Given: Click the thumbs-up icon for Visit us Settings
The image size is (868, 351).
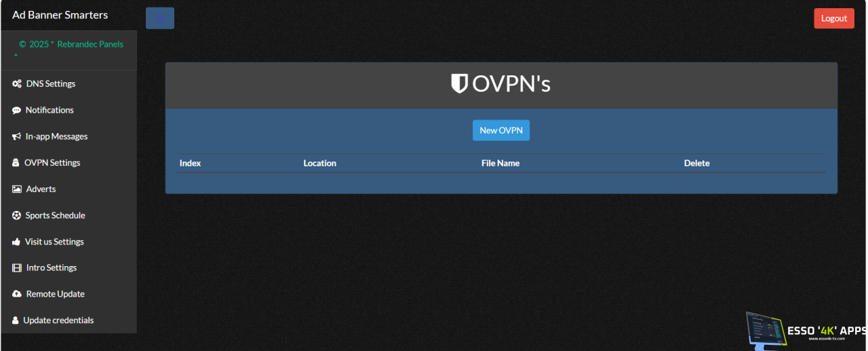Looking at the screenshot, I should click(17, 242).
